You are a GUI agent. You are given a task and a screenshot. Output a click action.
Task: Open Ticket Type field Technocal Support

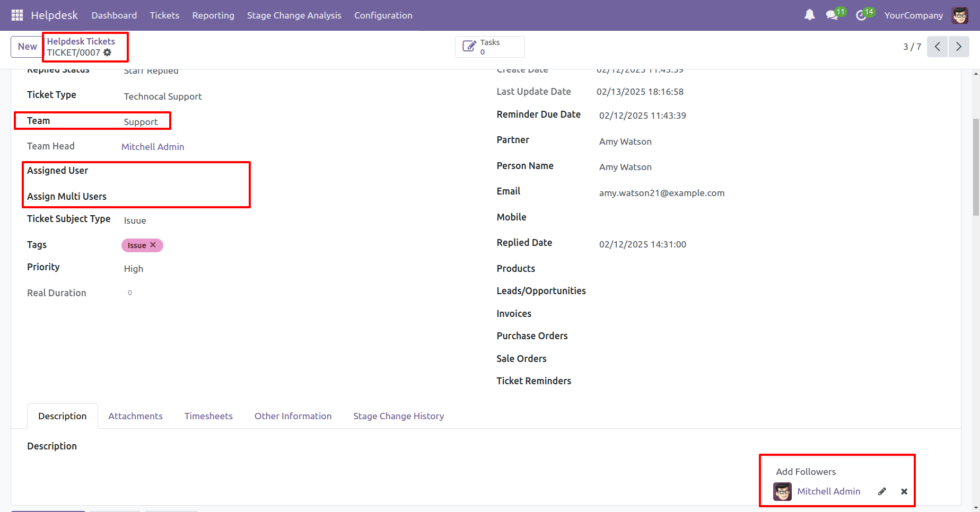coord(163,96)
